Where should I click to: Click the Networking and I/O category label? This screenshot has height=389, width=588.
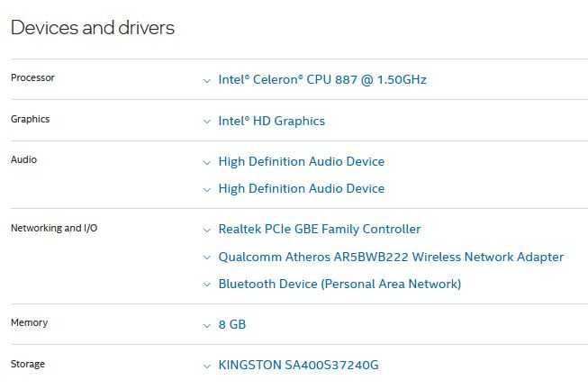pos(54,228)
